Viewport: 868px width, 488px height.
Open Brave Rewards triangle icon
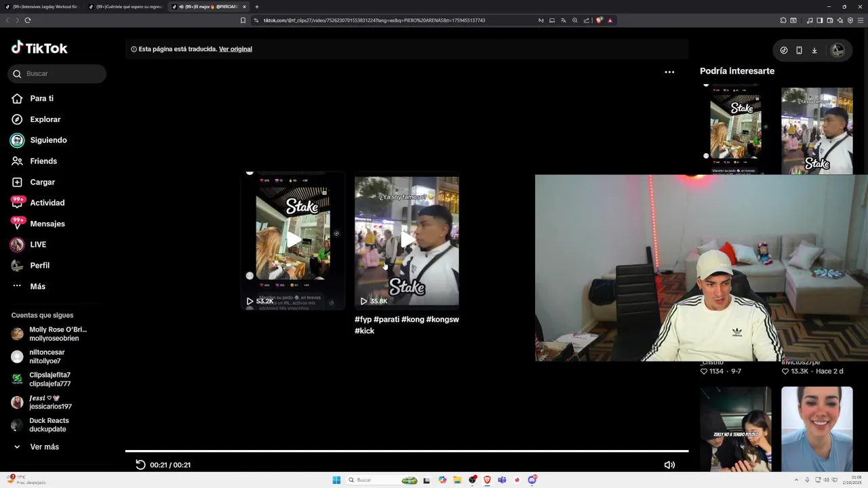click(610, 20)
